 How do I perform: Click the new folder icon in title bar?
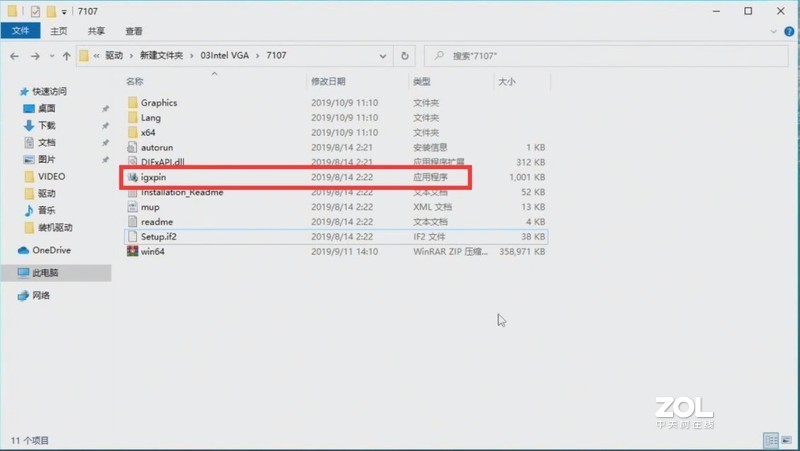click(x=51, y=11)
